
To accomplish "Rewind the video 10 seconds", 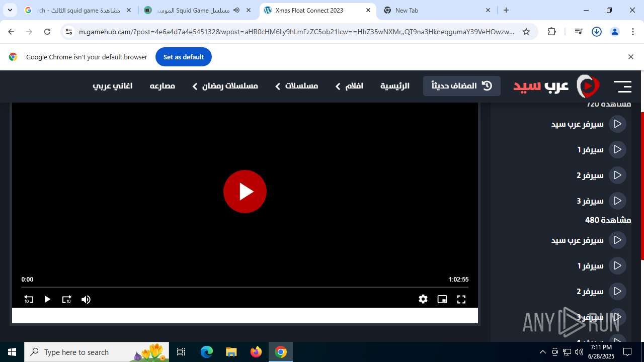I will pos(29,299).
